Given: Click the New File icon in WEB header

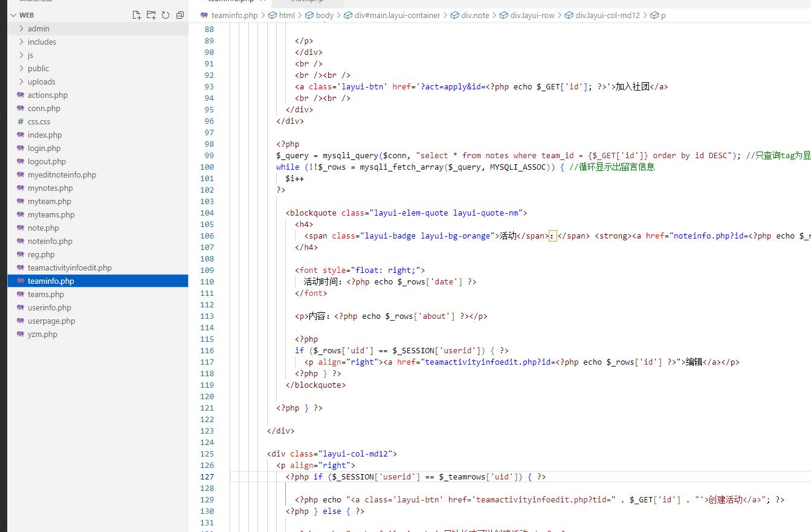Looking at the screenshot, I should pos(137,15).
